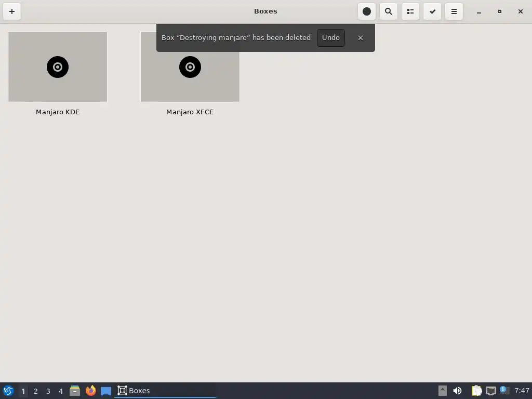
Task: Launch Firefox from the taskbar
Action: tap(90, 391)
